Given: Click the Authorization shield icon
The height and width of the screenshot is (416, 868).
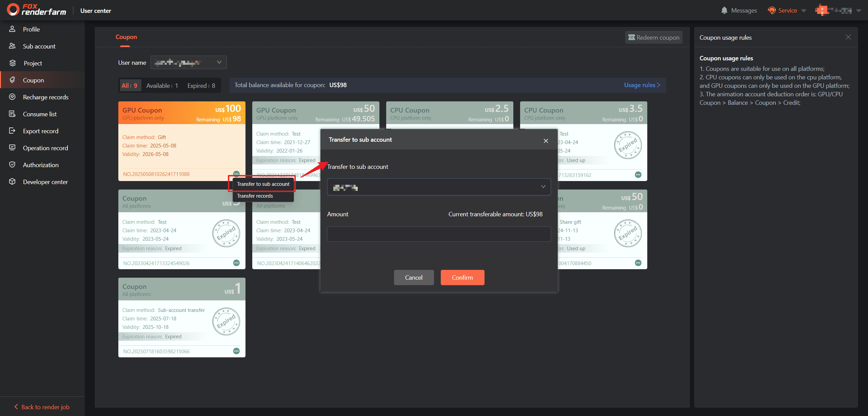Looking at the screenshot, I should 12,165.
